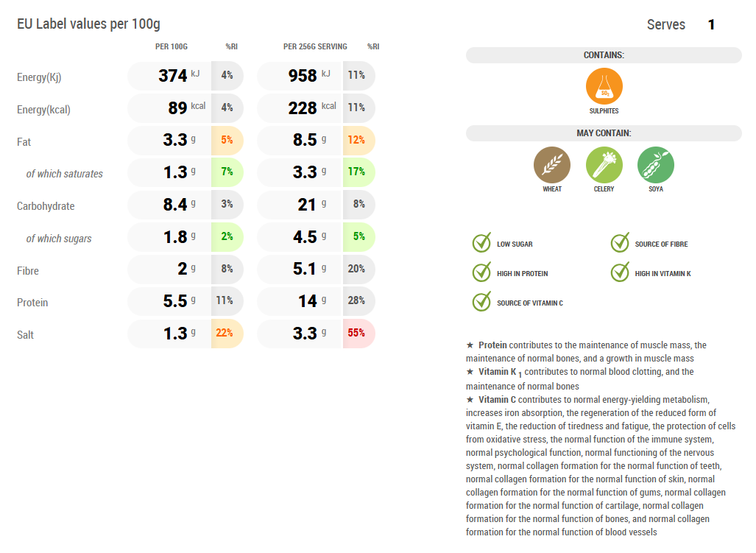Viewport: 756px width, 553px height.
Task: Click the orange 22% salt RI badge
Action: tap(225, 334)
